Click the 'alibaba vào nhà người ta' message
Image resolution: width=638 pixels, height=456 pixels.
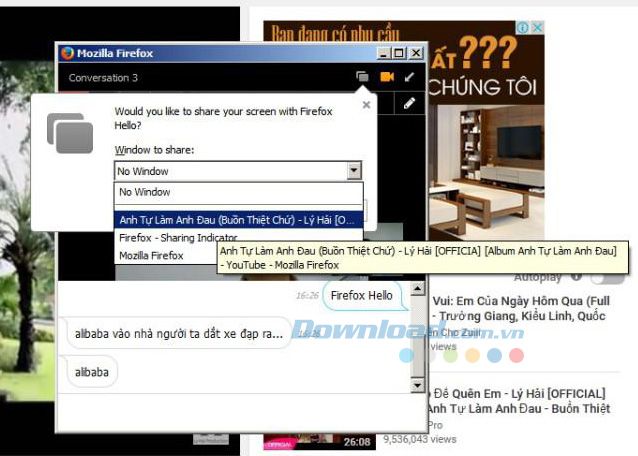(179, 334)
